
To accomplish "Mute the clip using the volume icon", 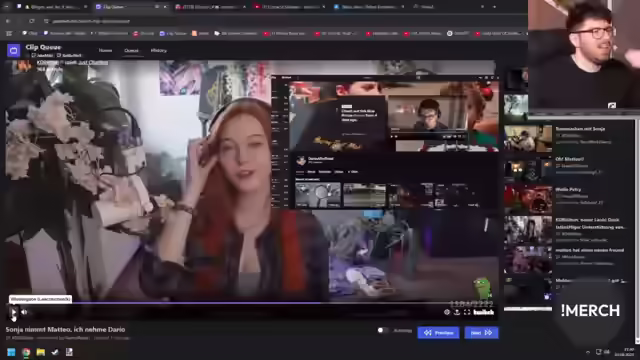I will (24, 312).
